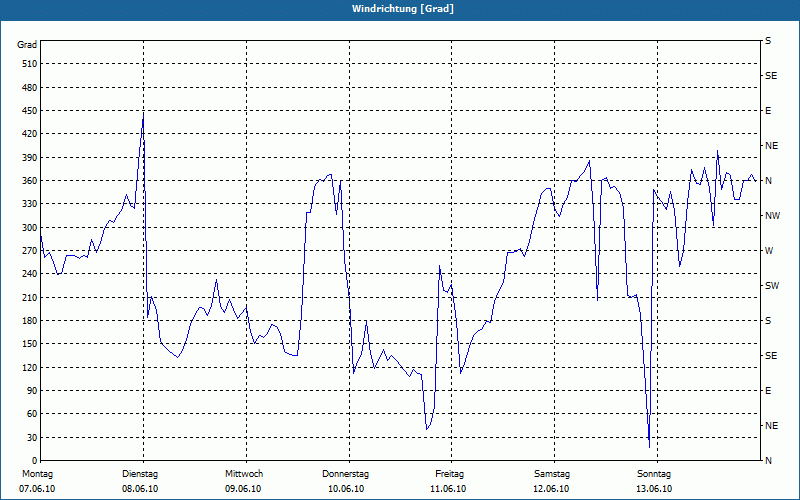This screenshot has height=500, width=800.
Task: Pick the 30 axis value
Action: pos(31,437)
